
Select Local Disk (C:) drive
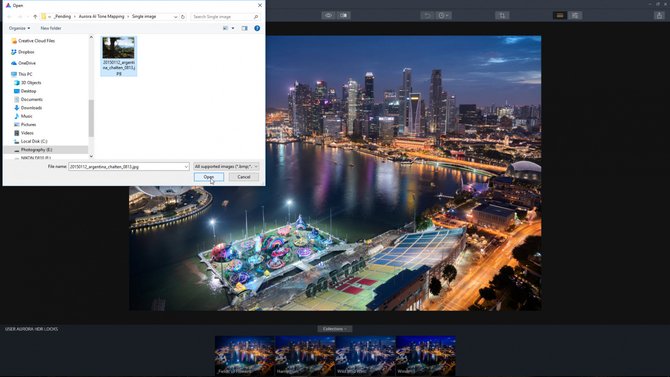30,141
